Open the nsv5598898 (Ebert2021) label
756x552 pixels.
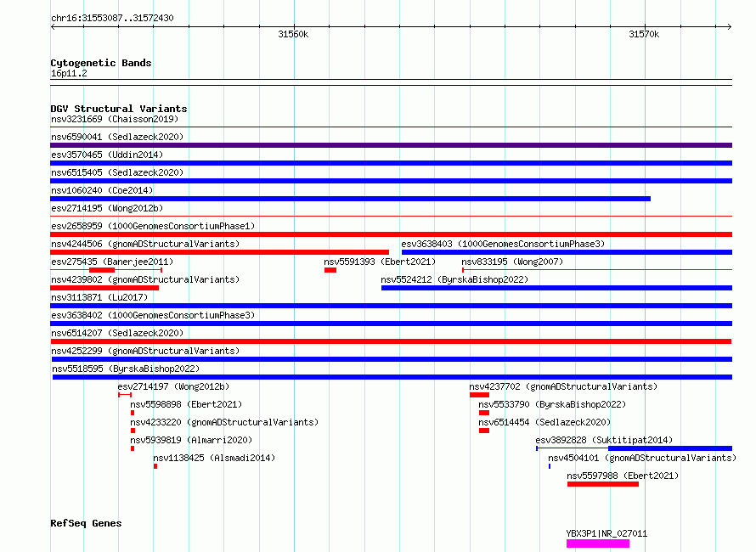pyautogui.click(x=186, y=404)
